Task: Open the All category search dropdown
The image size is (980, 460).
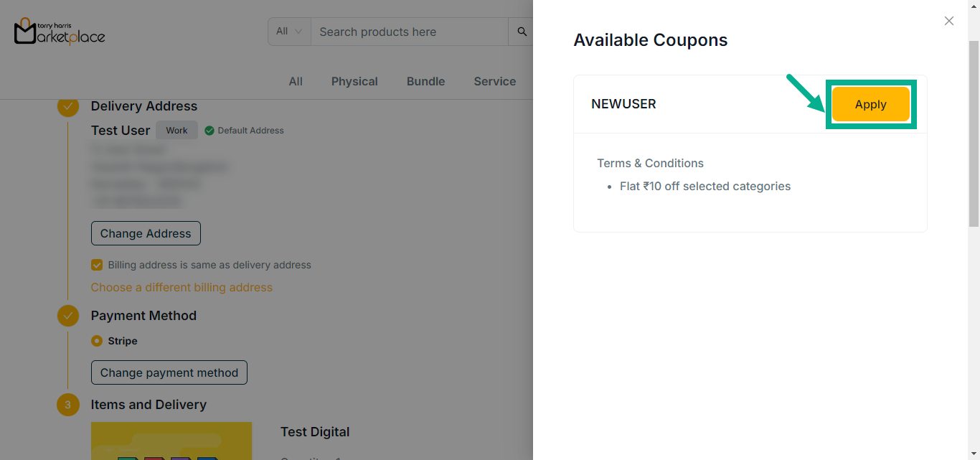Action: [x=289, y=32]
